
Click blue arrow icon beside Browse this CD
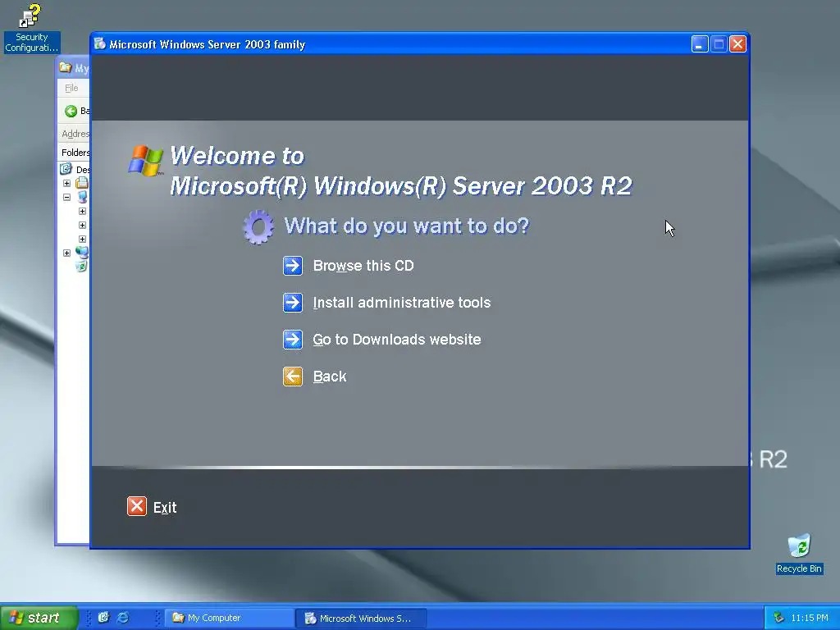coord(293,266)
